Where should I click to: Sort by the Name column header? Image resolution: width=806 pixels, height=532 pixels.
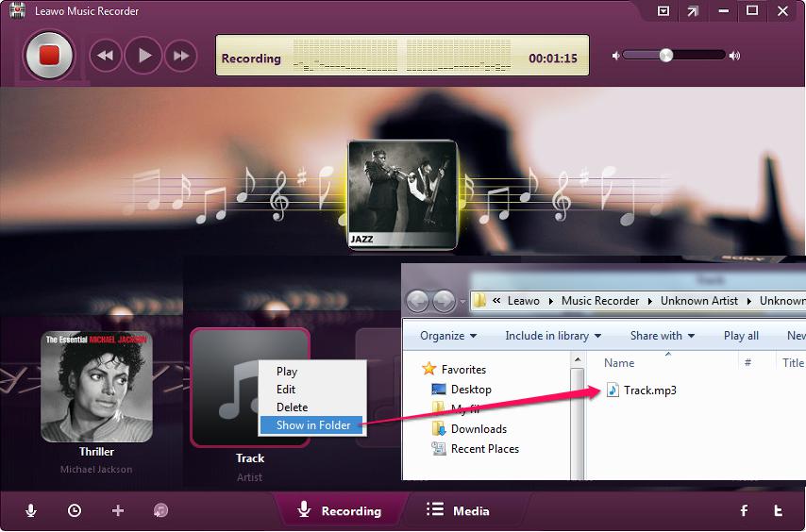click(619, 363)
